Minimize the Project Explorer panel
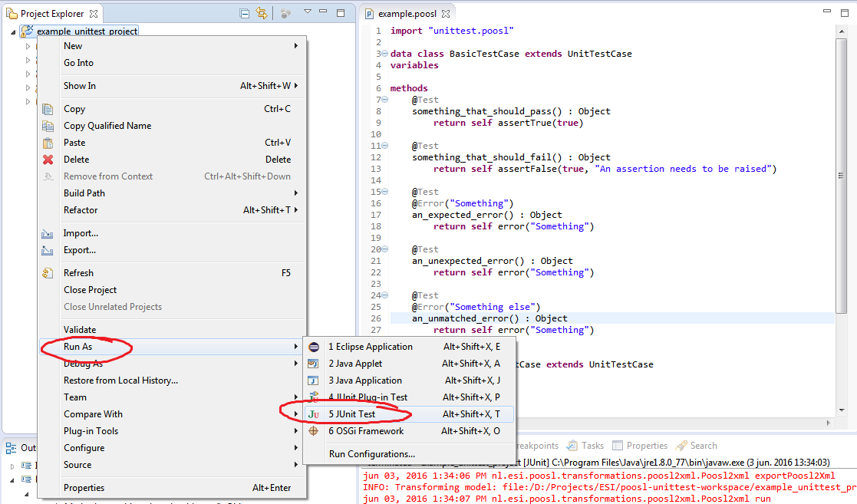The width and height of the screenshot is (857, 504). tap(323, 12)
